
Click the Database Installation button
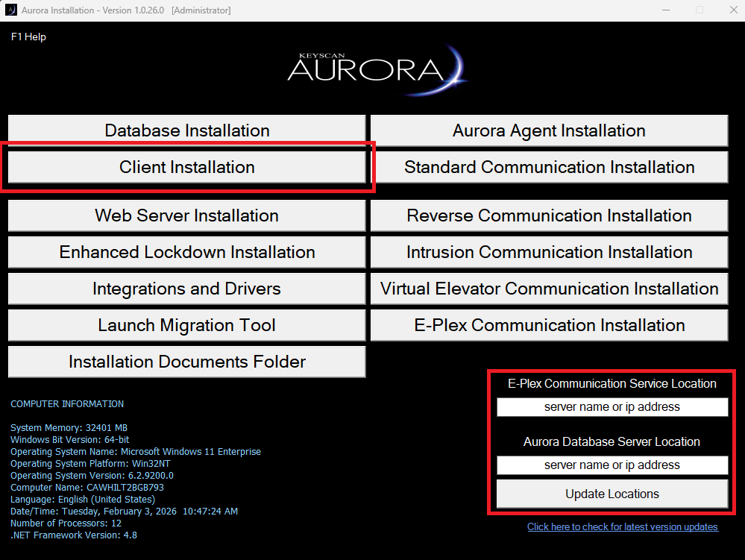click(186, 130)
